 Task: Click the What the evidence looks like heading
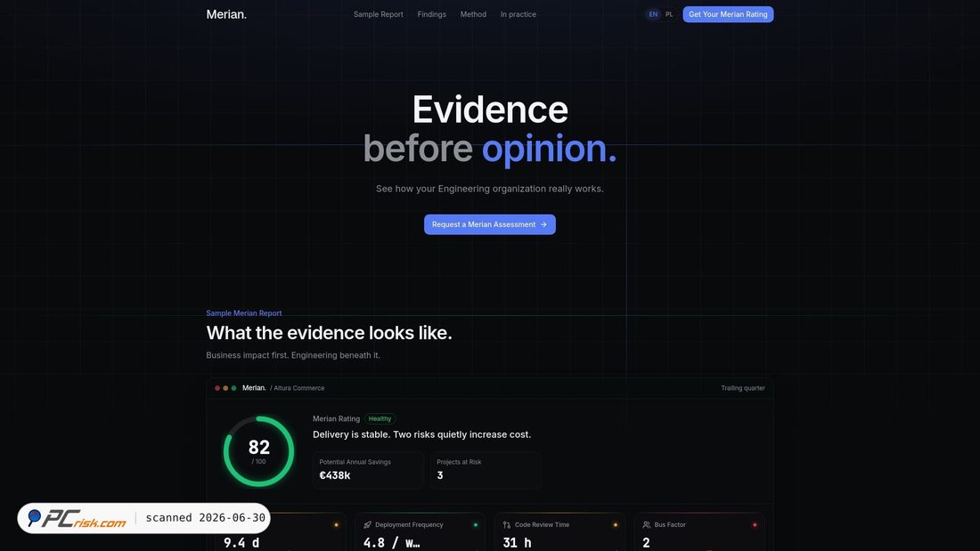(330, 333)
